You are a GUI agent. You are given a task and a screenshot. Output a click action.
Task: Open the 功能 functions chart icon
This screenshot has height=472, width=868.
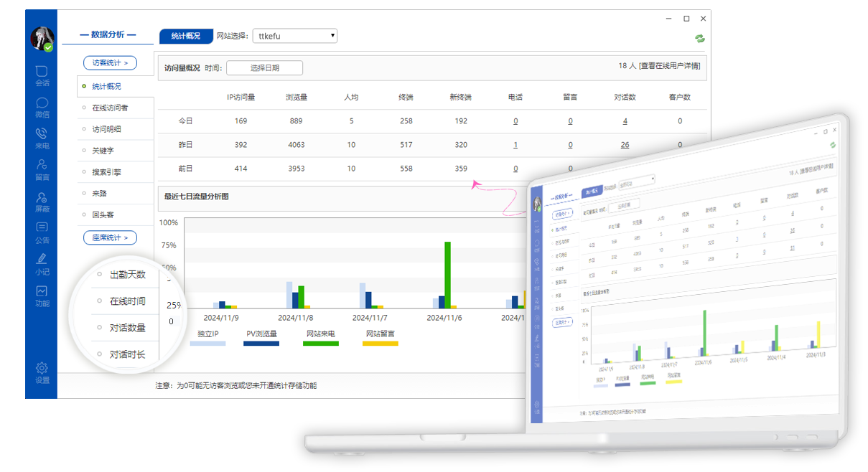(42, 295)
